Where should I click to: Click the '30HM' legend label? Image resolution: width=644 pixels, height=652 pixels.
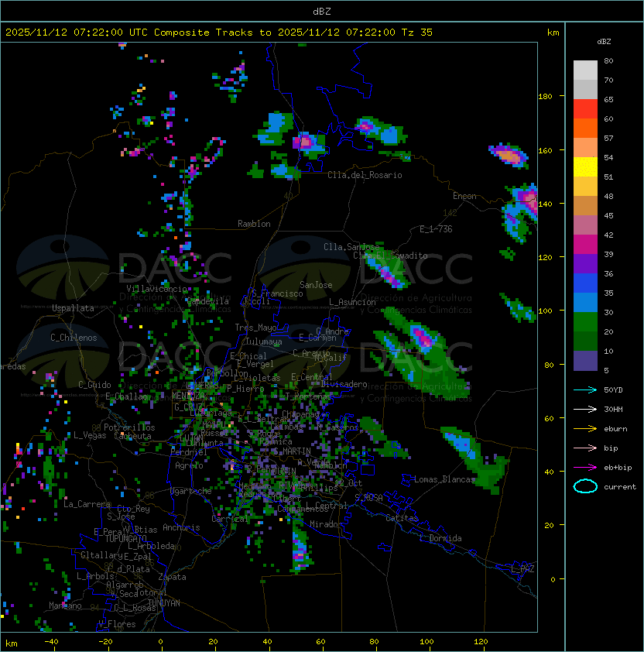613,409
